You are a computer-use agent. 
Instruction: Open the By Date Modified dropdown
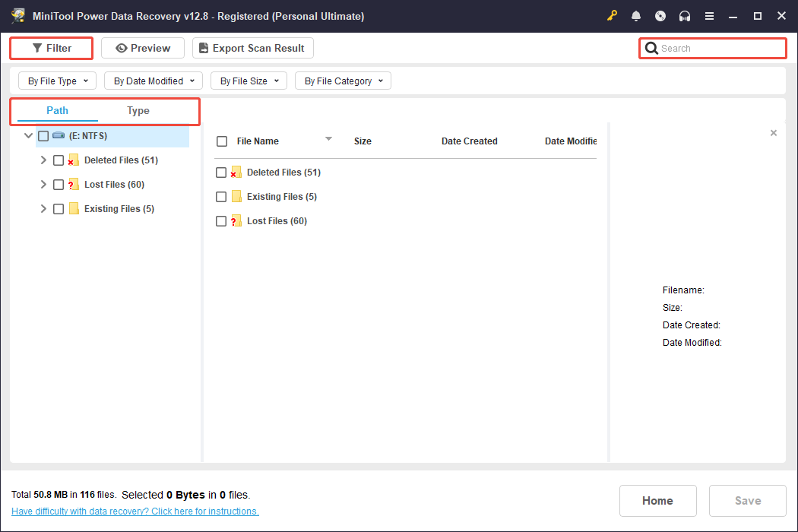tap(153, 80)
